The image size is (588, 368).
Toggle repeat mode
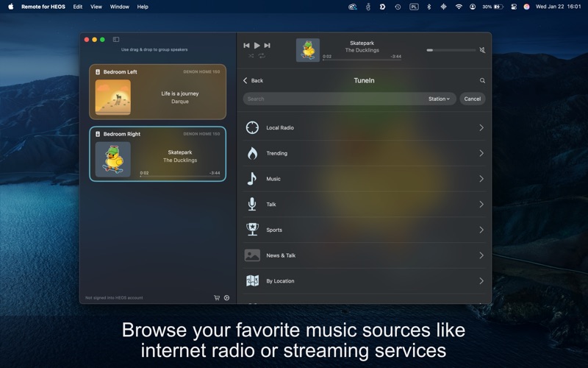(x=262, y=56)
